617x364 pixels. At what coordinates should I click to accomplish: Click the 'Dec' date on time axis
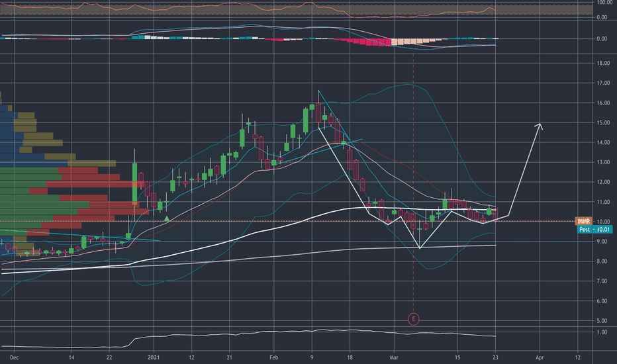coord(14,357)
